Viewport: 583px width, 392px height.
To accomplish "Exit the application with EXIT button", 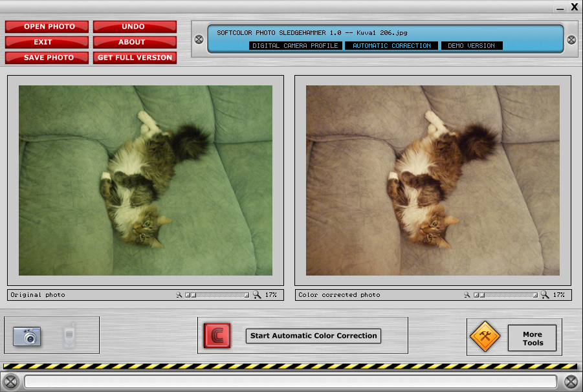I will tap(47, 42).
